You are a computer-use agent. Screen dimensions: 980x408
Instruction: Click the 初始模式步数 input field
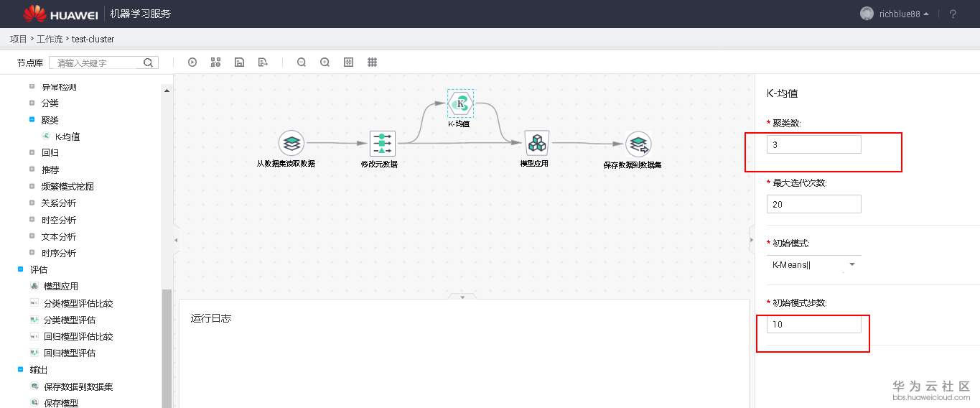[x=813, y=324]
